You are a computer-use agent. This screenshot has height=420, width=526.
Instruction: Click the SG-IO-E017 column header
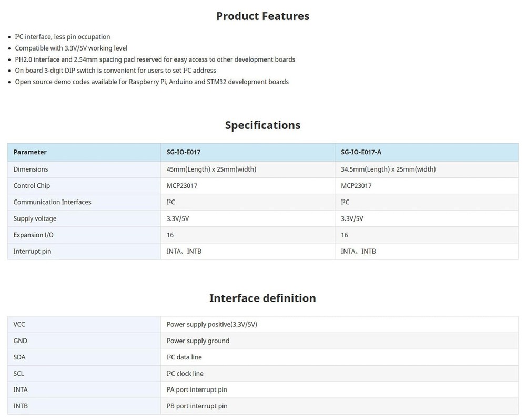183,152
